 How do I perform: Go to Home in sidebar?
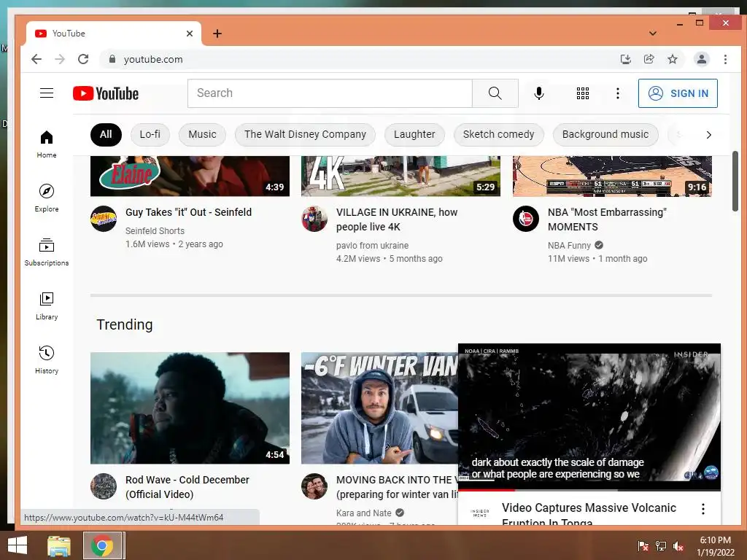(46, 144)
